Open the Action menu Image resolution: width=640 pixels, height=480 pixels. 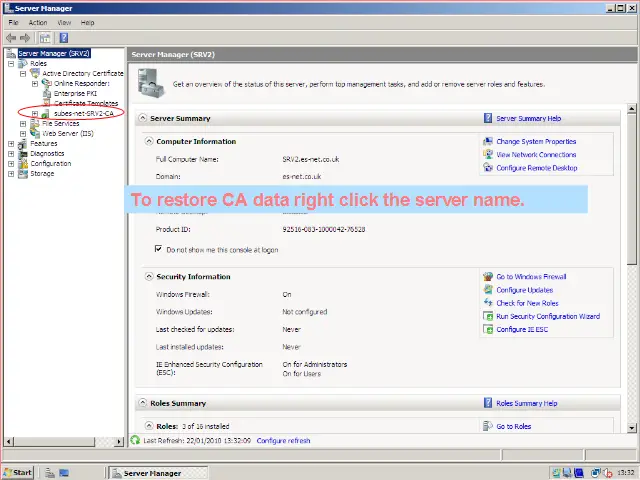click(38, 22)
